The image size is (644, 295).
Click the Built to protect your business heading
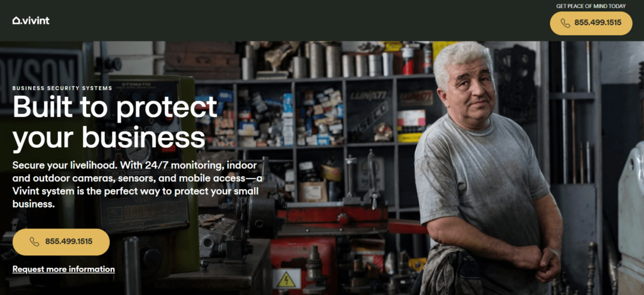(114, 122)
